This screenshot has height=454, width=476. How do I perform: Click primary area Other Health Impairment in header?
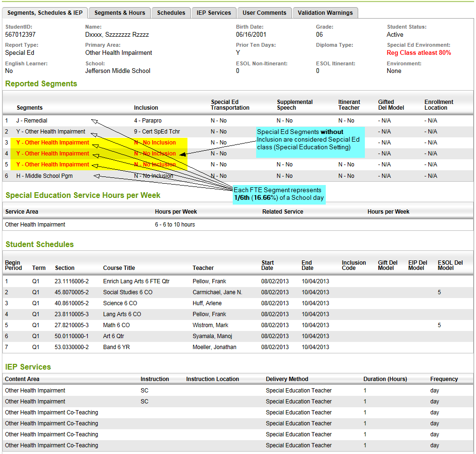pyautogui.click(x=118, y=53)
